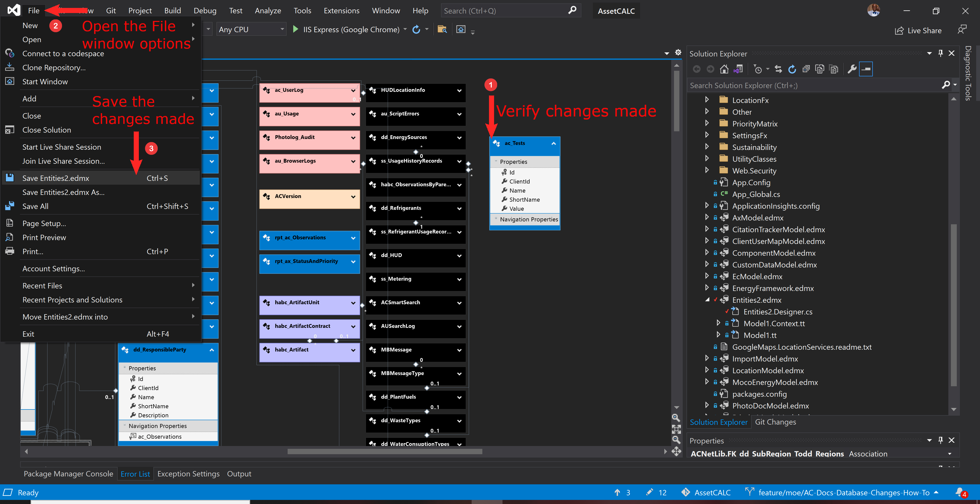Expand the LocationFx folder node
Screen dimensions: 980x504
pyautogui.click(x=707, y=100)
